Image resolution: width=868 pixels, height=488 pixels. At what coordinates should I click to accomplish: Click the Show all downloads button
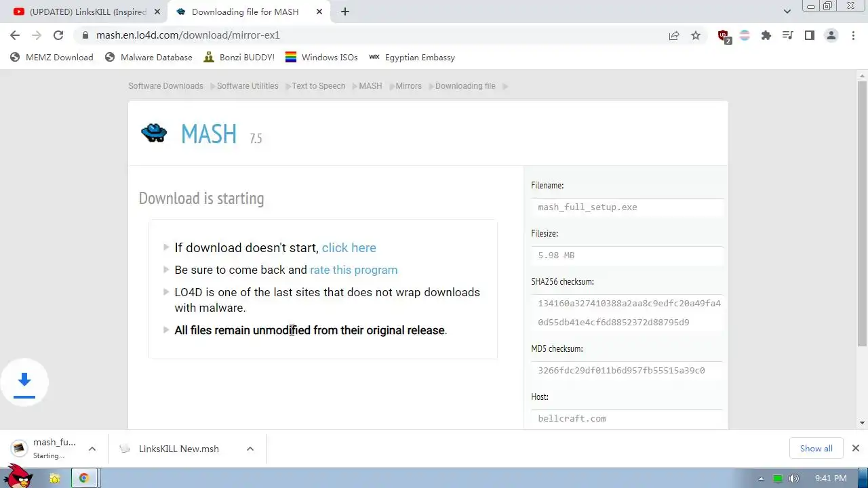[x=816, y=448]
